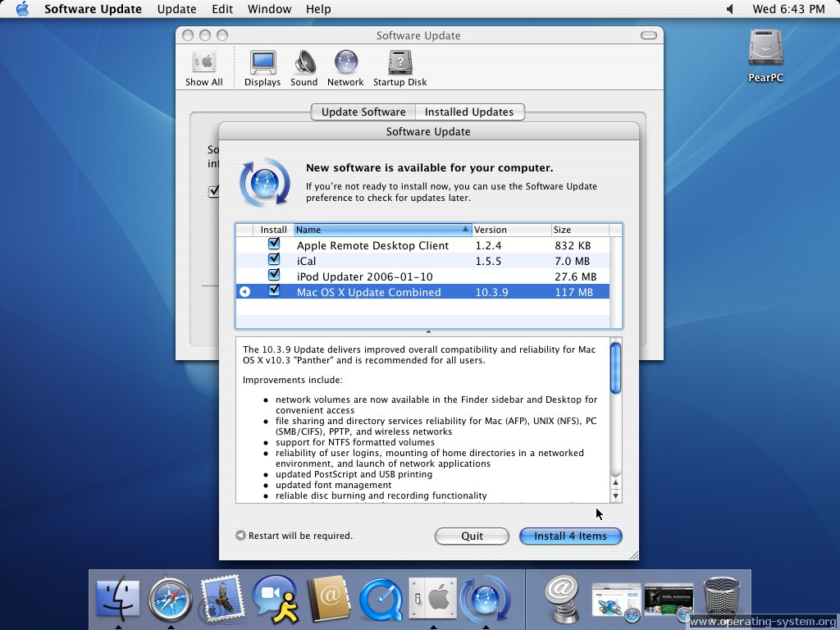Switch to the Installed Updates tab
The width and height of the screenshot is (840, 630).
click(469, 112)
